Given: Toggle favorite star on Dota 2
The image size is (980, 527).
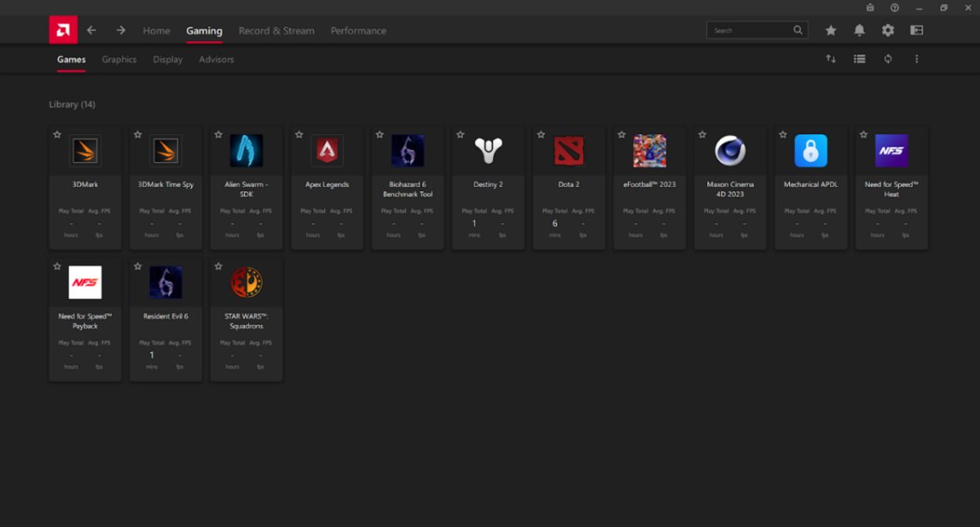Looking at the screenshot, I should pyautogui.click(x=541, y=135).
